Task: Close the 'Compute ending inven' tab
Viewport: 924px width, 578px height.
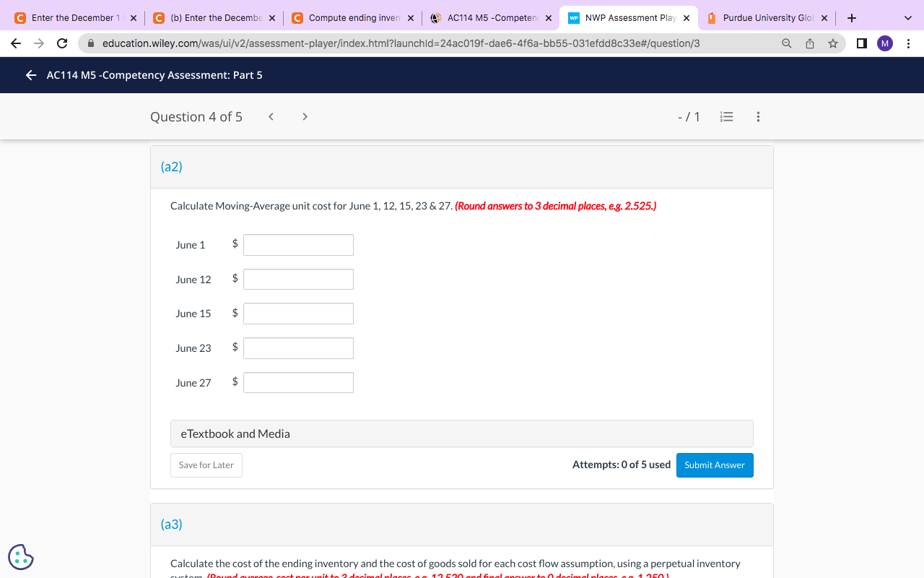Action: click(x=411, y=18)
